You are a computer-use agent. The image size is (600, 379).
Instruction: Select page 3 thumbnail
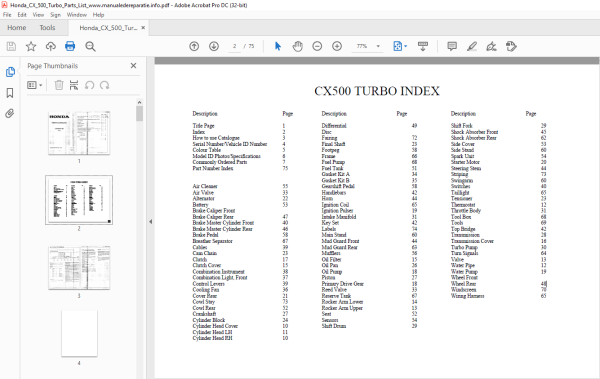(79, 268)
